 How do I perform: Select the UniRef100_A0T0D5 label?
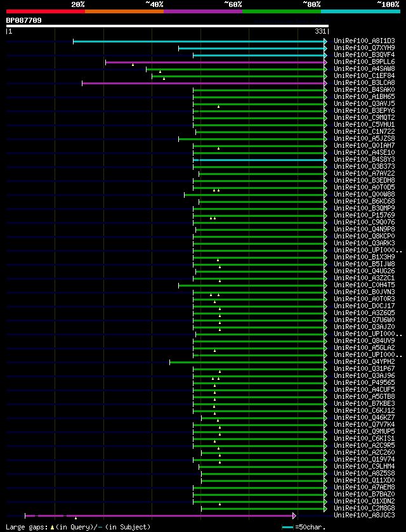(364, 187)
